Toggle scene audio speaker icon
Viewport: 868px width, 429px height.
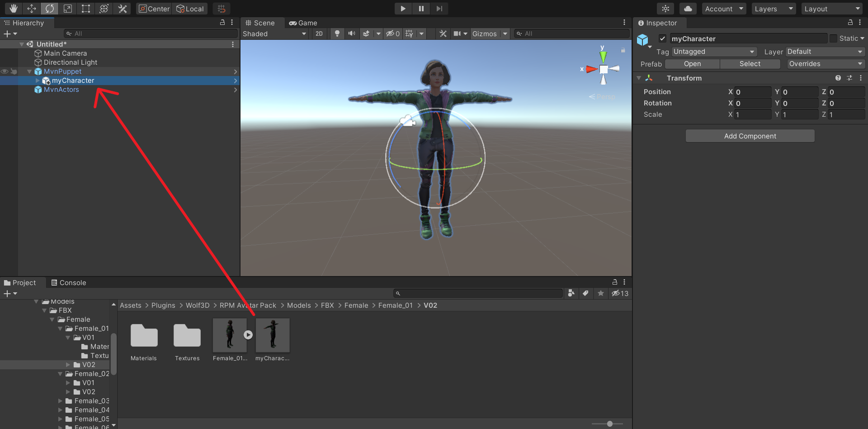[351, 33]
